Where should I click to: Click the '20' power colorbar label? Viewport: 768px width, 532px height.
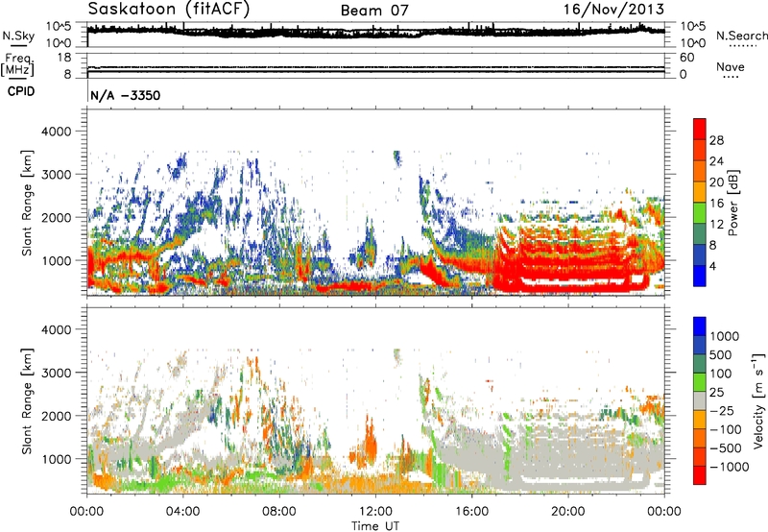[x=716, y=182]
